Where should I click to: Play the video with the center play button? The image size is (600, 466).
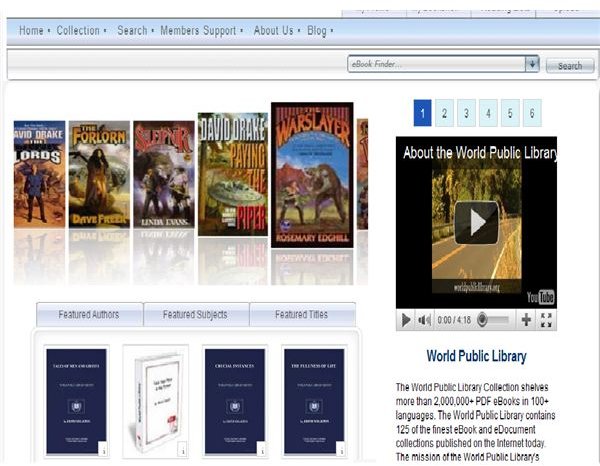click(476, 222)
